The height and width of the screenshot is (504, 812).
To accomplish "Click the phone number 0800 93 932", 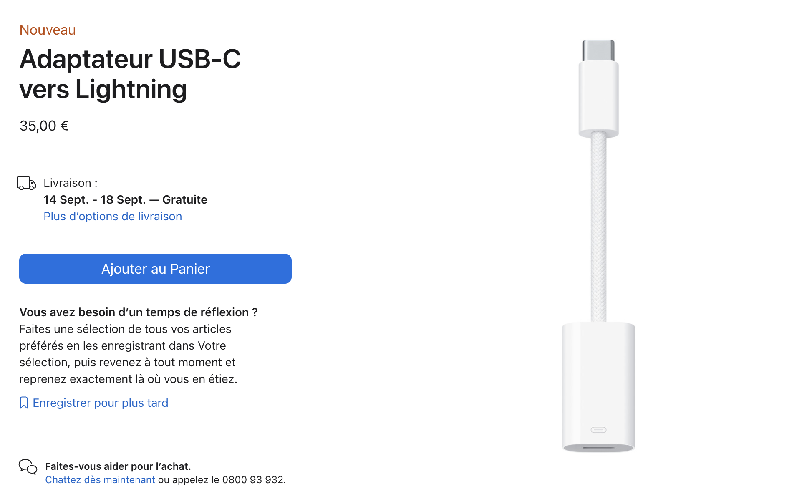I will coord(253,480).
